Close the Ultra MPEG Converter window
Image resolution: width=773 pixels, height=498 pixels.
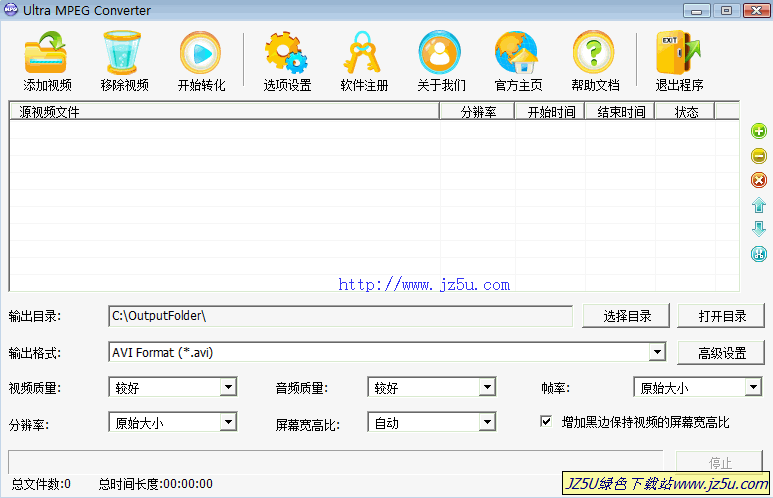click(756, 10)
